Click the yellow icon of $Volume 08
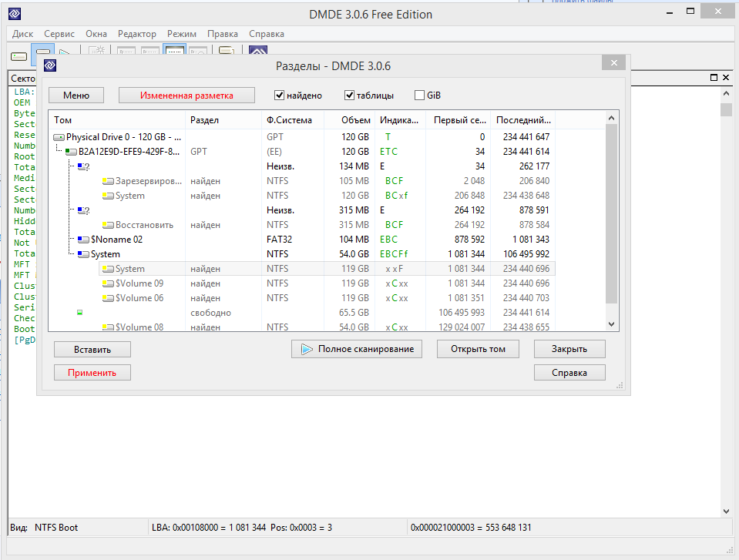The image size is (739, 560). (108, 327)
